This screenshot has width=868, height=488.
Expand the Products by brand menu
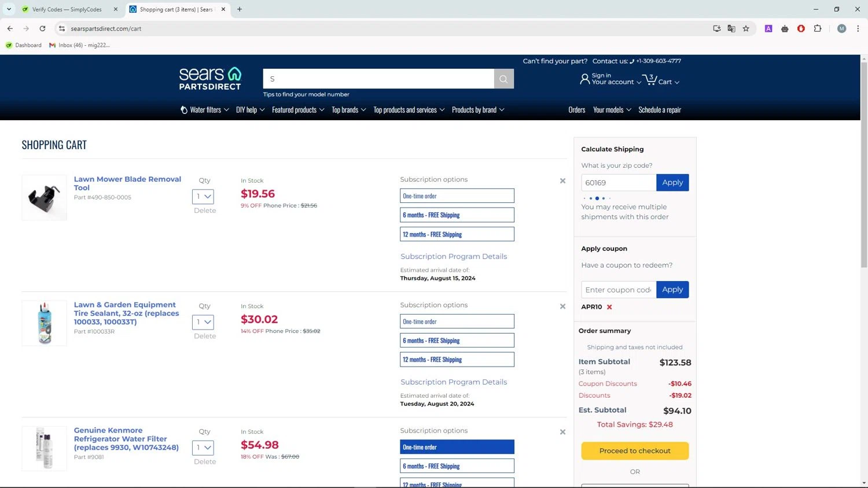[x=478, y=110]
